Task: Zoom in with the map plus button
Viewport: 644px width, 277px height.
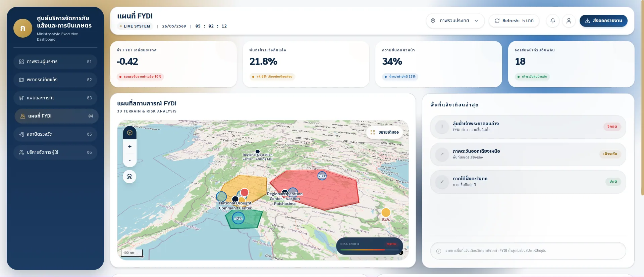Action: pos(130,146)
